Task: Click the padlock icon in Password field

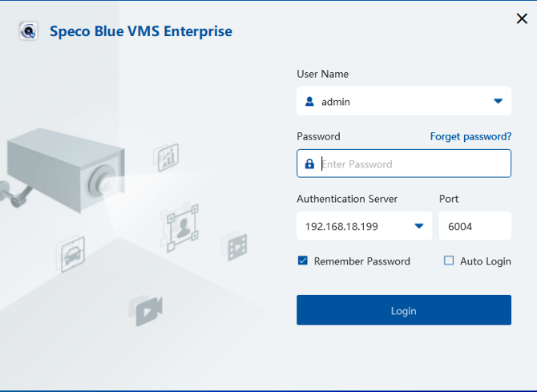Action: [x=310, y=164]
